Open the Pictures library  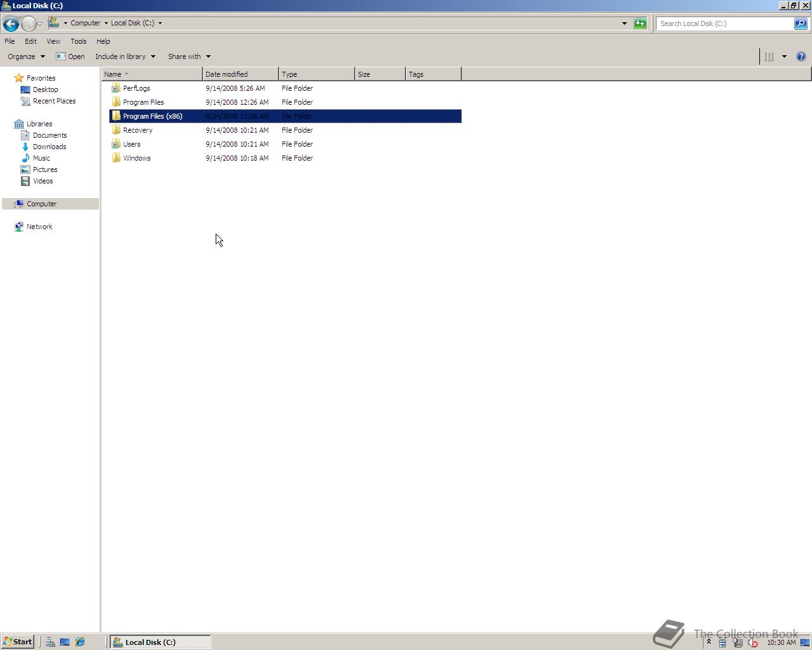tap(45, 169)
